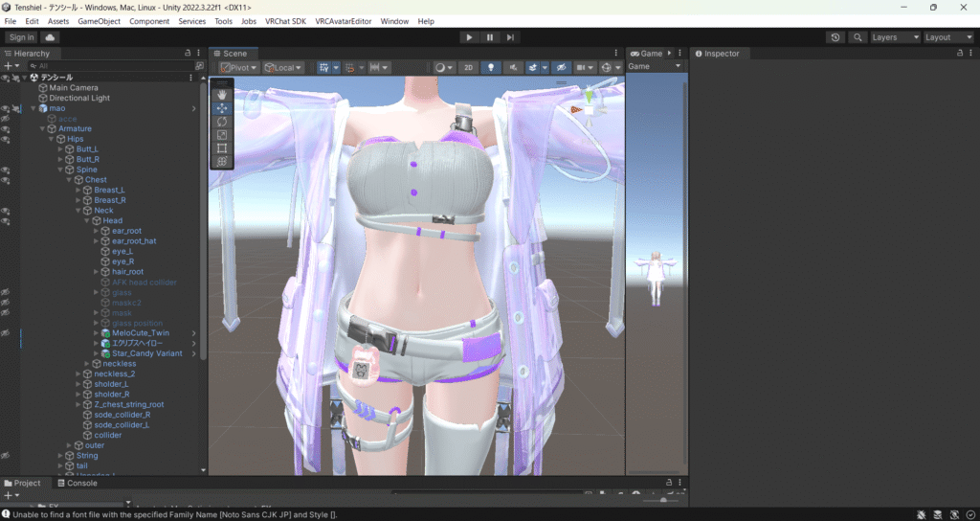Open cloud services icon next to Sign in
Screen dimensions: 980x521
click(x=50, y=37)
